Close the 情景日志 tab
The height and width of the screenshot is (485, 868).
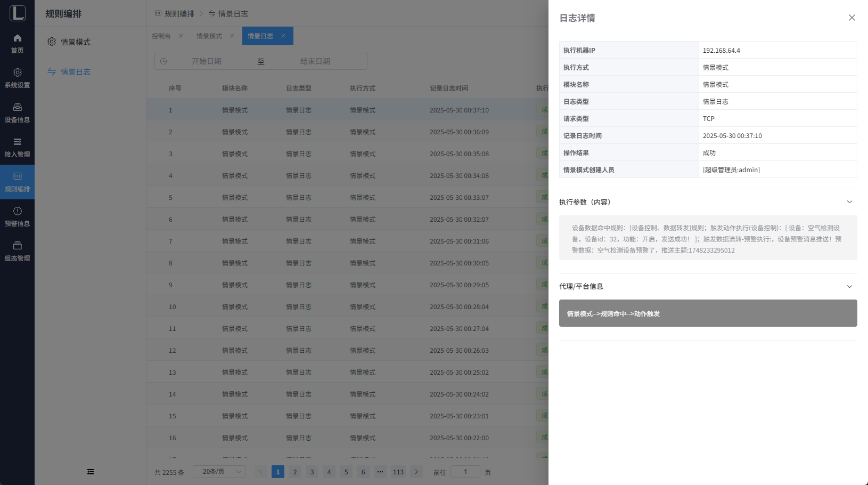pyautogui.click(x=283, y=36)
